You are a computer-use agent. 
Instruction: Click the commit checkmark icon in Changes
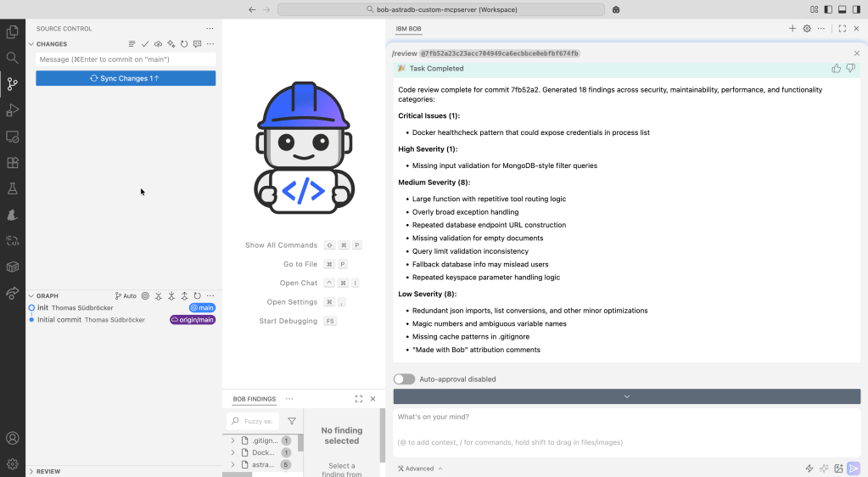[x=145, y=43]
